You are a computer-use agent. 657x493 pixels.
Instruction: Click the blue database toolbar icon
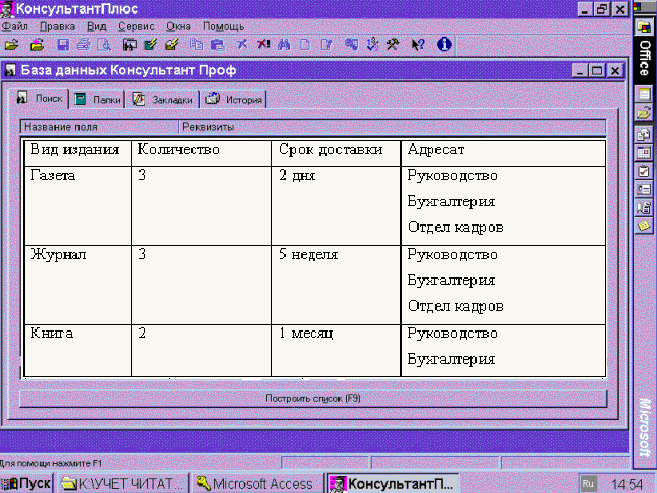351,44
